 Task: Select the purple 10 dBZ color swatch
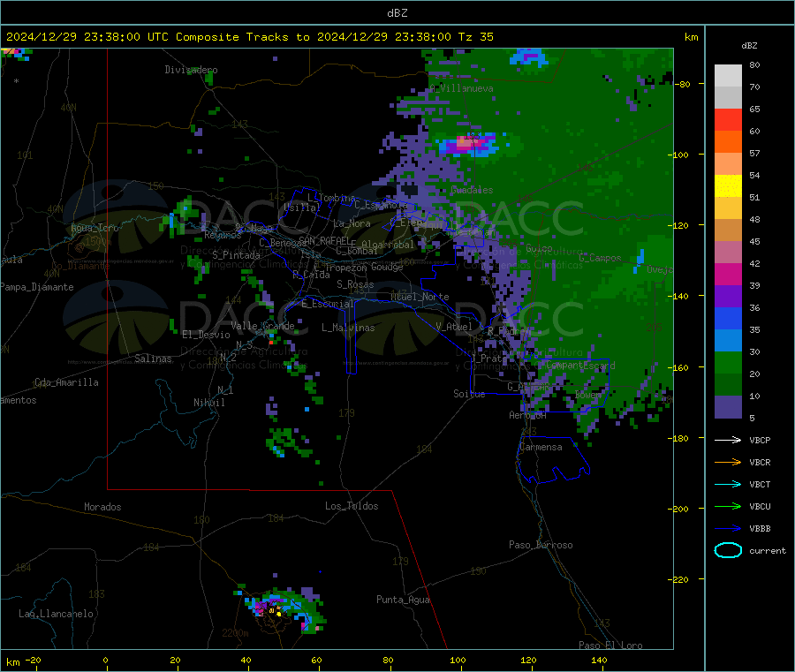[x=728, y=406]
